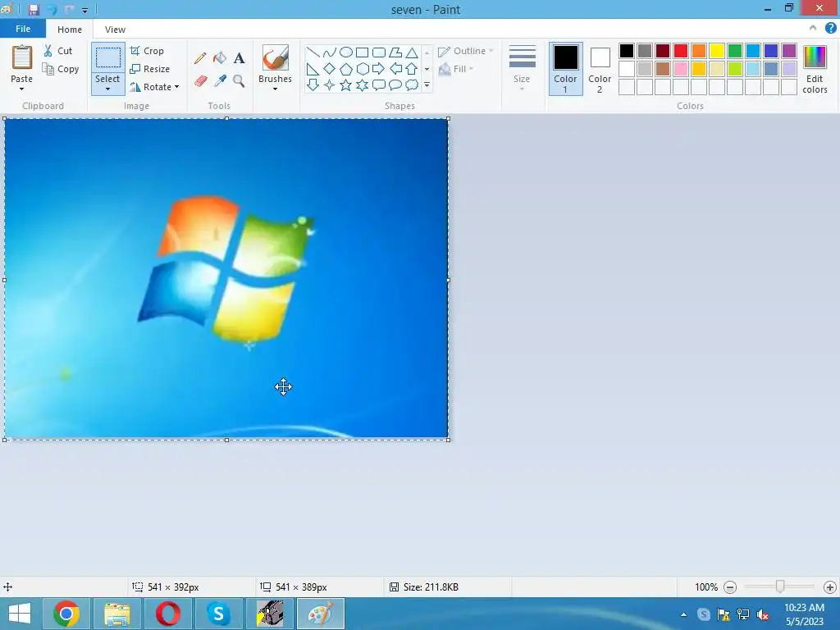This screenshot has width=840, height=630.
Task: Select the Fill with color bucket tool
Action: pyautogui.click(x=220, y=58)
